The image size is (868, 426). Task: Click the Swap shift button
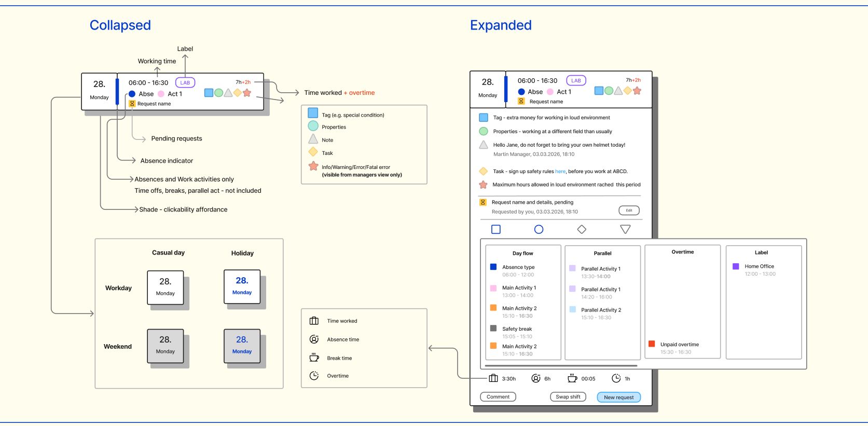568,397
